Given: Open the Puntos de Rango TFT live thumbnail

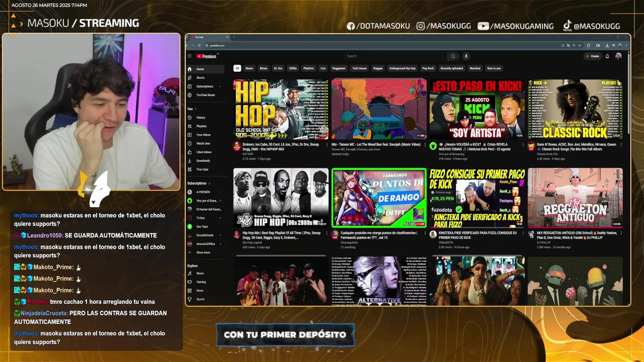Looking at the screenshot, I should pyautogui.click(x=379, y=198).
